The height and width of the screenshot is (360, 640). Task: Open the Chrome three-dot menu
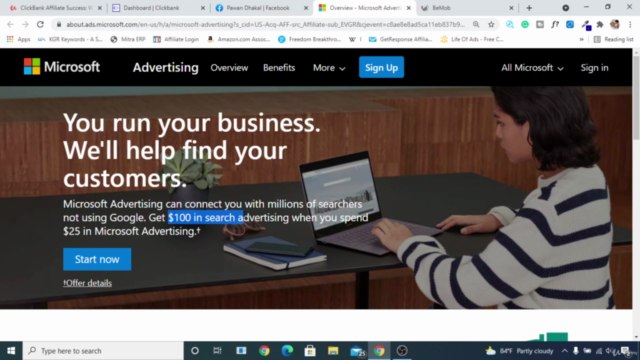point(630,24)
